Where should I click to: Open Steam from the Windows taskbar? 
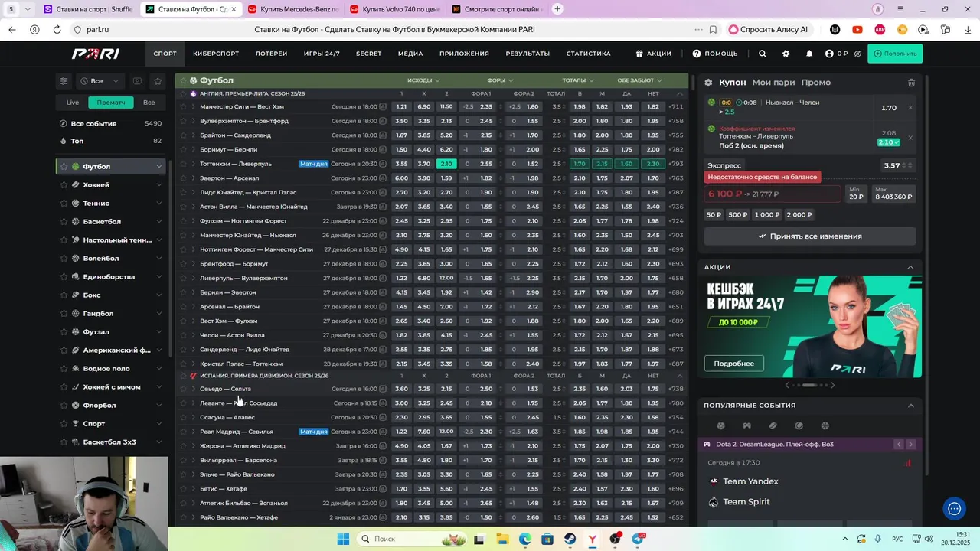tap(570, 539)
